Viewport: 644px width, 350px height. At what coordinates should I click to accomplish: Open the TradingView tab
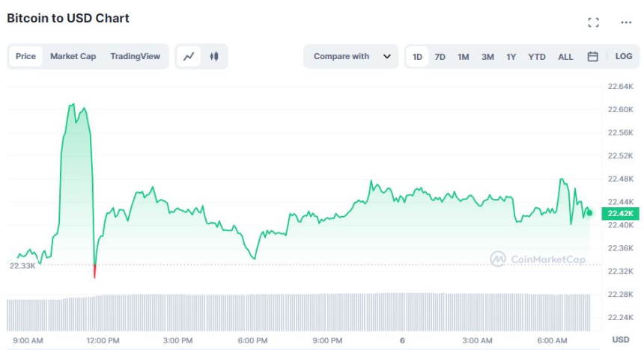pos(135,56)
